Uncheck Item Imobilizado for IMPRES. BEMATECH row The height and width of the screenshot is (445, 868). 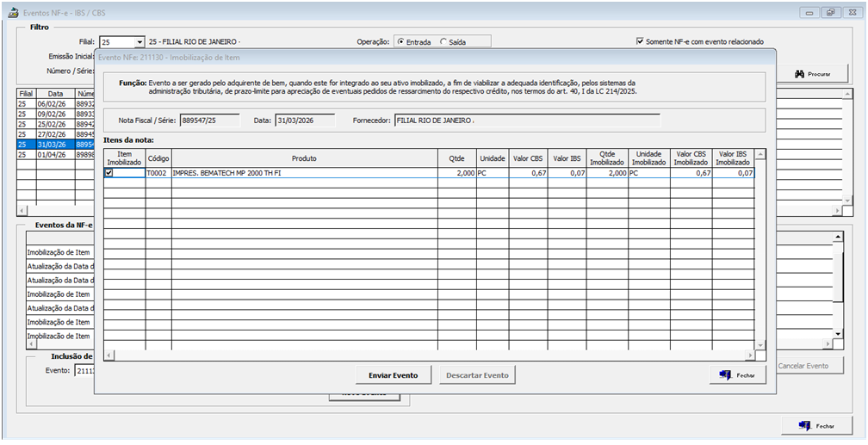pyautogui.click(x=108, y=173)
